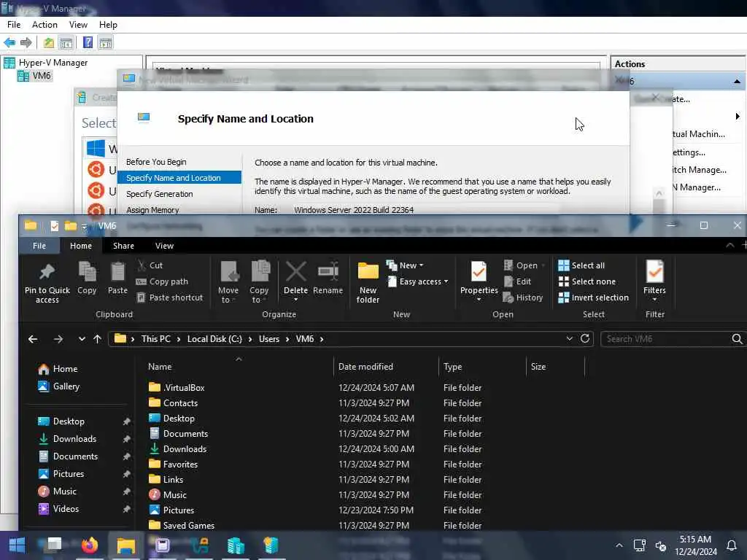Open the Easy access dropdown
This screenshot has height=560, width=747.
tap(418, 281)
